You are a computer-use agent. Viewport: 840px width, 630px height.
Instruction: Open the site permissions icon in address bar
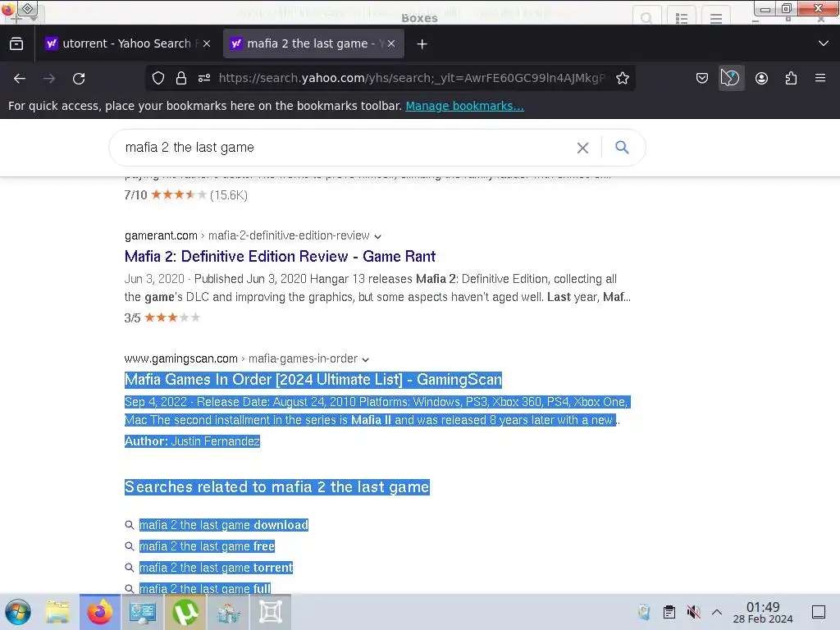pos(204,78)
